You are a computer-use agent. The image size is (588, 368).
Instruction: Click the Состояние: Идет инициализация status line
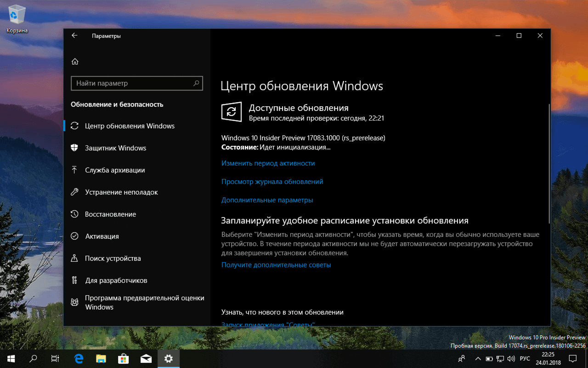pos(276,148)
